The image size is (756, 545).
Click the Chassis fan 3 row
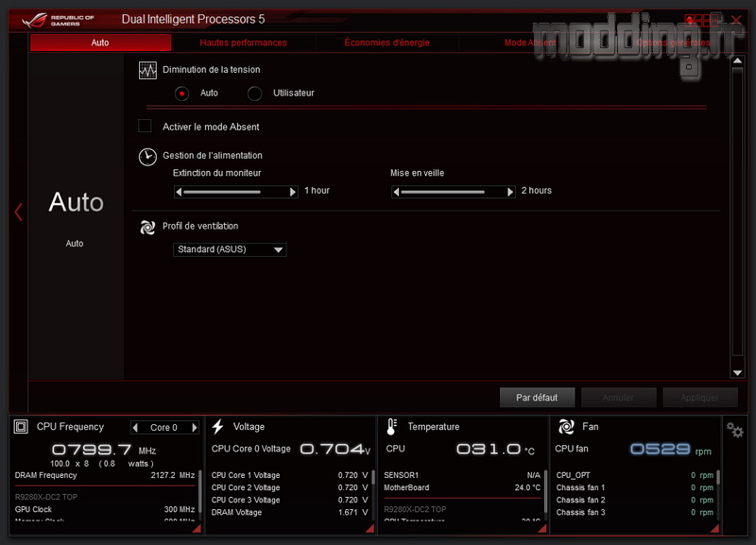[634, 512]
